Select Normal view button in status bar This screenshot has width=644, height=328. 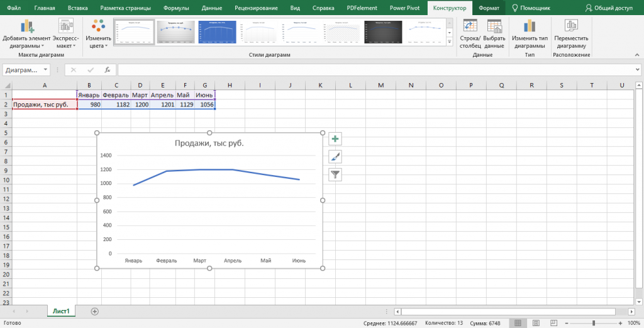click(x=518, y=323)
